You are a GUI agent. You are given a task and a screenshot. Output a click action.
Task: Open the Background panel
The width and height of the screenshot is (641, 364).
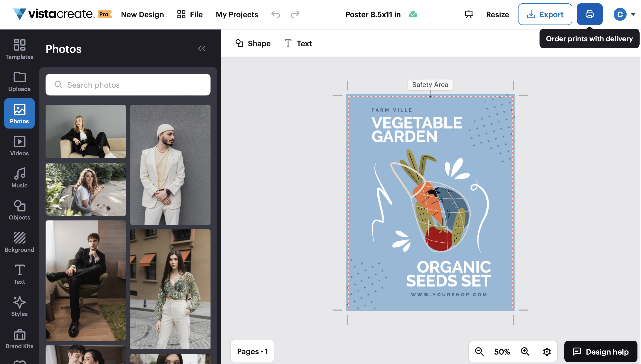pos(19,242)
